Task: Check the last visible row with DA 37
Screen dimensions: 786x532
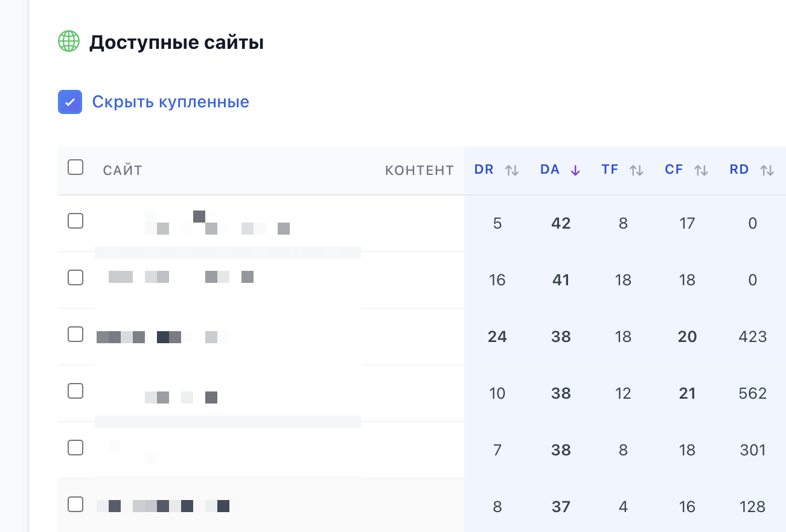Action: point(75,504)
